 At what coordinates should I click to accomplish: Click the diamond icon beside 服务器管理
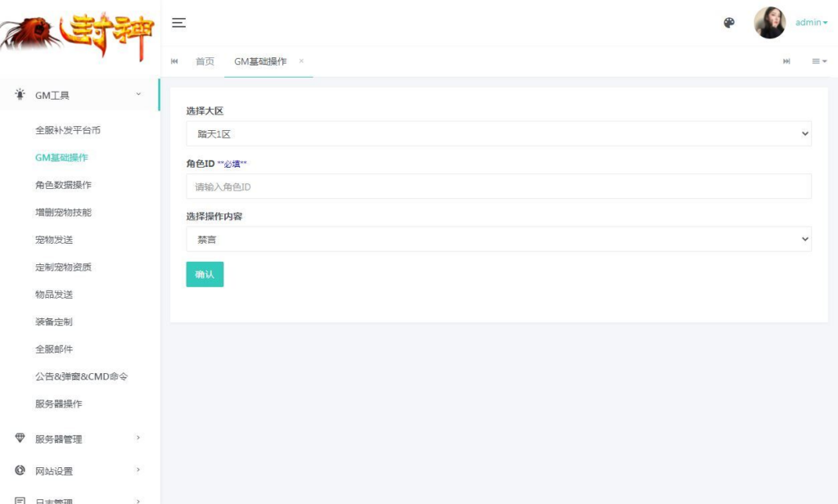19,439
